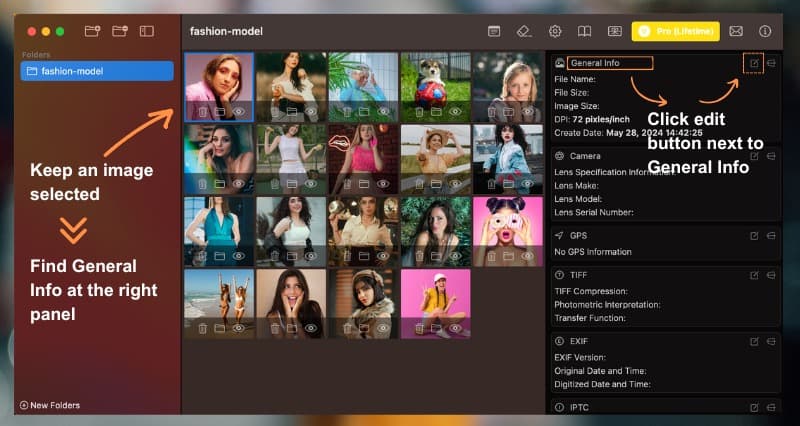Click the 'Image Size:' label

point(577,106)
